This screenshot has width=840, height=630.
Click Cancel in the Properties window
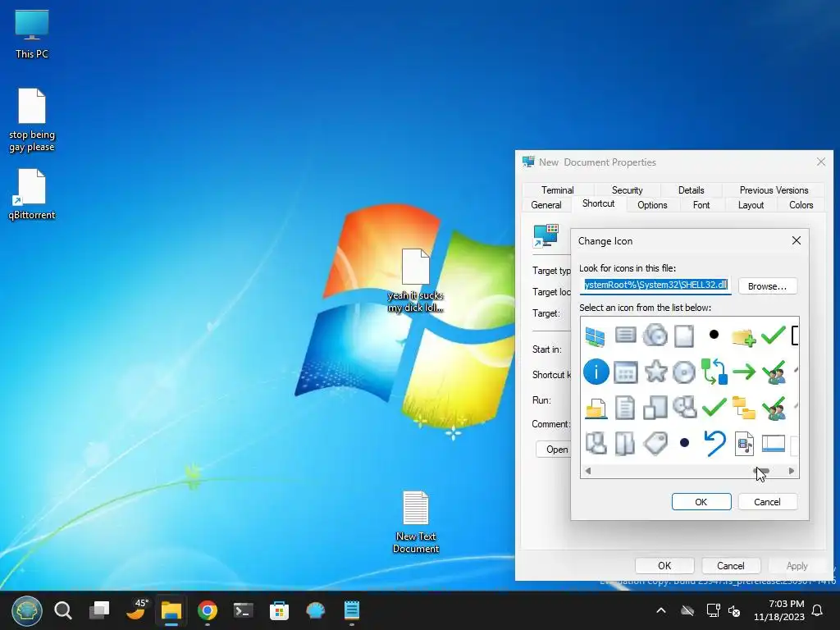pyautogui.click(x=730, y=565)
